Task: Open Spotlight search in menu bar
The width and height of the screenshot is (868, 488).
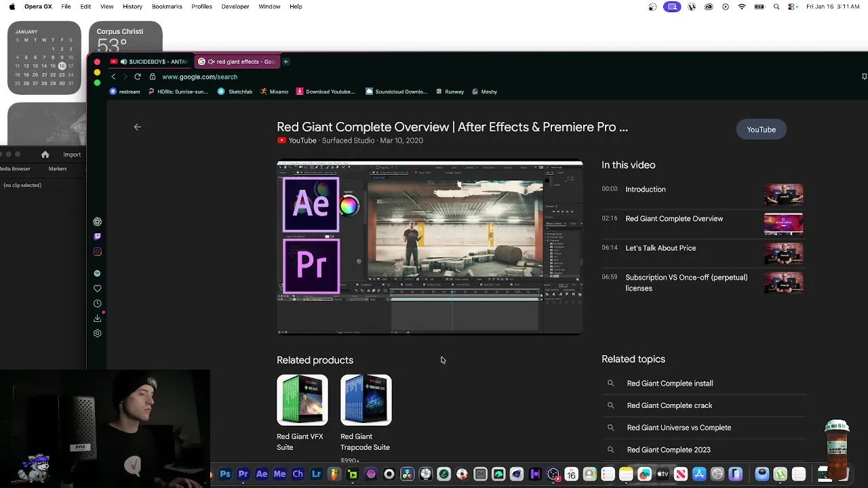Action: coord(776,7)
